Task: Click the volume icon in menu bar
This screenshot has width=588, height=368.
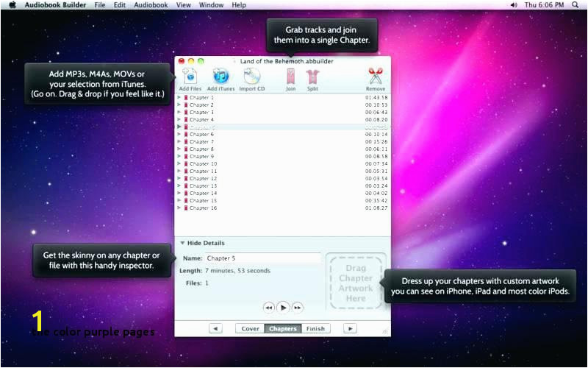Action: pos(514,5)
